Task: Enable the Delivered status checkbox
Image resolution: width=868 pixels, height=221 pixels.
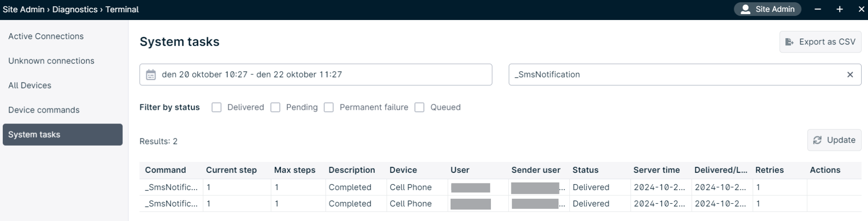Action: click(216, 107)
